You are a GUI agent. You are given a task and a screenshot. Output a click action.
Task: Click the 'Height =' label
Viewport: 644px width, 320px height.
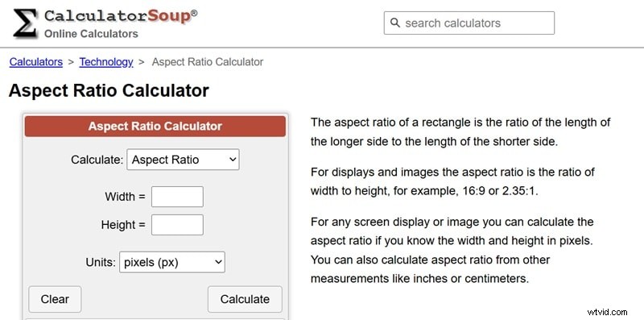pos(123,225)
